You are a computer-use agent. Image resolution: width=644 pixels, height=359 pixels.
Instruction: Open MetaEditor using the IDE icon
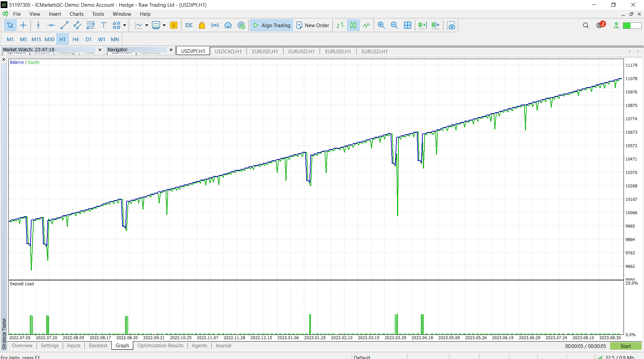(x=189, y=25)
